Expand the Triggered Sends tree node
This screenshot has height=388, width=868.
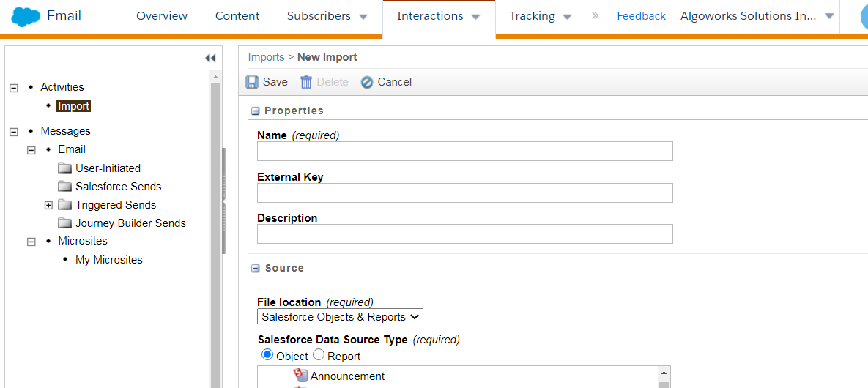(x=48, y=205)
